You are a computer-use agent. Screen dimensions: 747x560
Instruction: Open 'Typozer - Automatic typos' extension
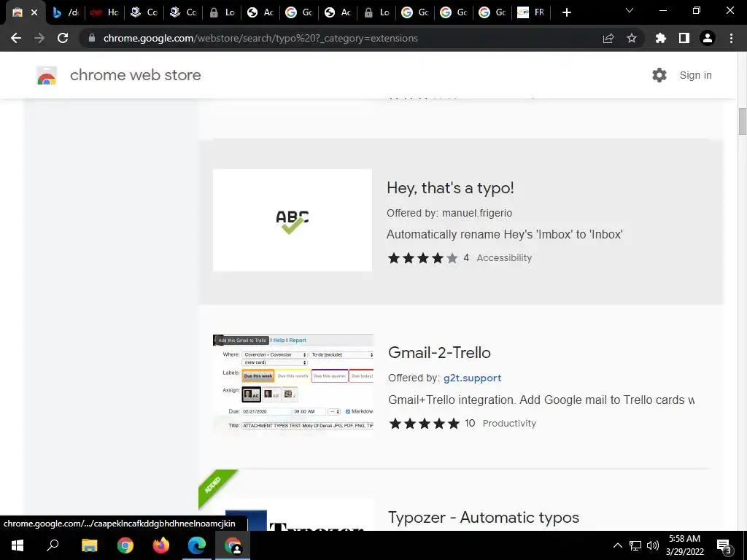coord(484,517)
